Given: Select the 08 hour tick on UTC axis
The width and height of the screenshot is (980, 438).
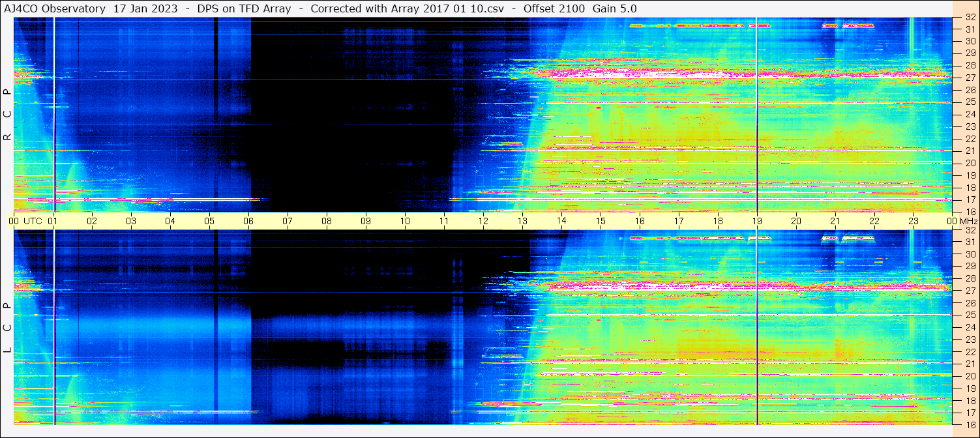Looking at the screenshot, I should (327, 221).
